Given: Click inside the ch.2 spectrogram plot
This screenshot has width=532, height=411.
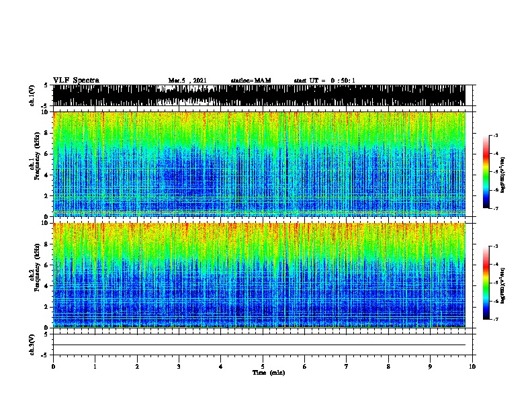Looking at the screenshot, I should pyautogui.click(x=259, y=275).
